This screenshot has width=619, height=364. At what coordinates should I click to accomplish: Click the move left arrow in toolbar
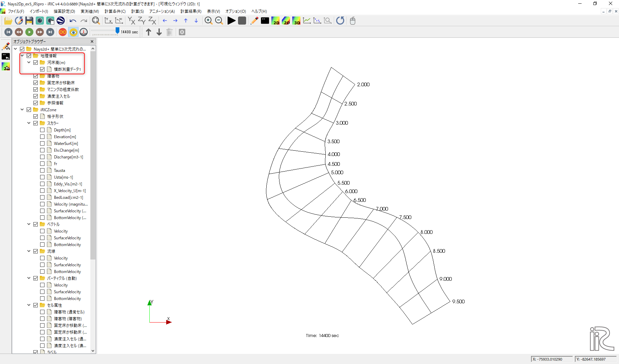point(165,21)
